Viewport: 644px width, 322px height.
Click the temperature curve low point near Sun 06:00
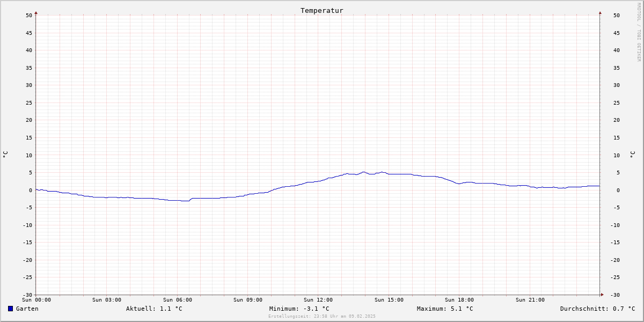click(185, 201)
